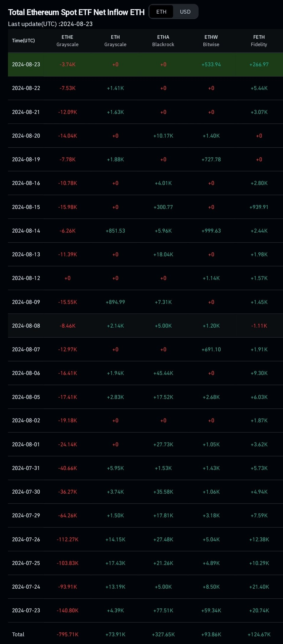
Task: Select the -1.11K Fidelity outflow cell
Action: coord(259,326)
